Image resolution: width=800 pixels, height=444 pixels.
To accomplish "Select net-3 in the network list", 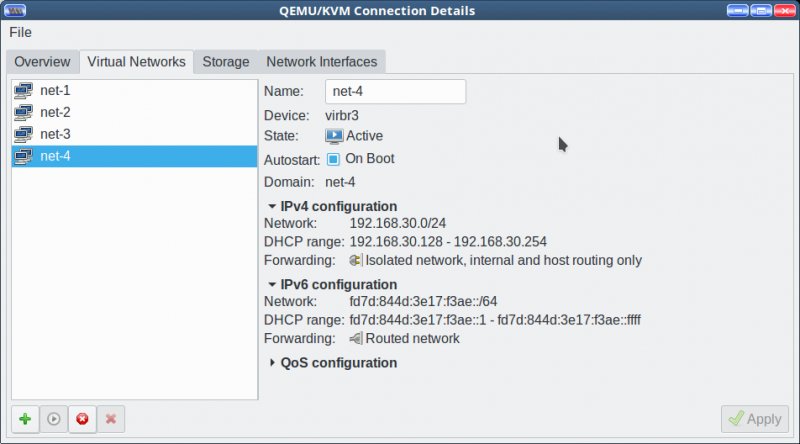I will [x=134, y=134].
